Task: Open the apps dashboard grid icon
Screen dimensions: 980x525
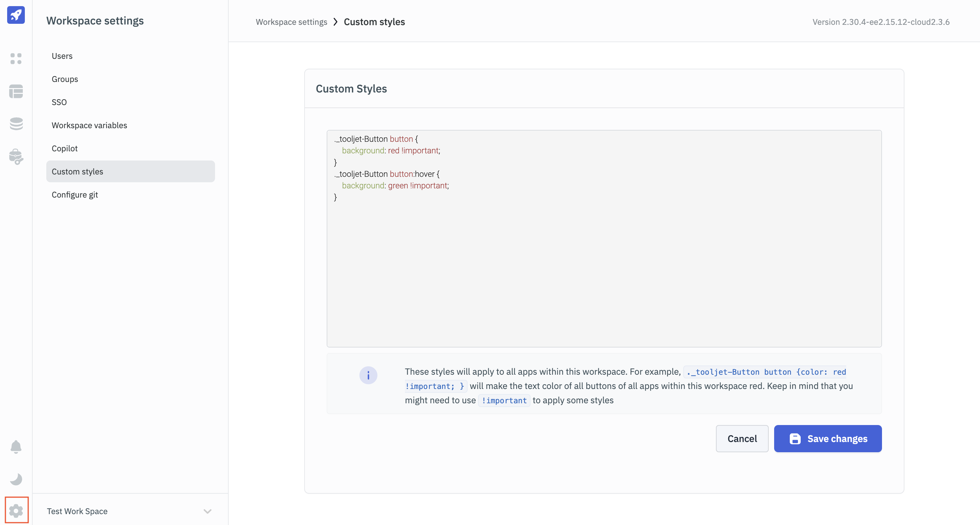Action: [16, 58]
